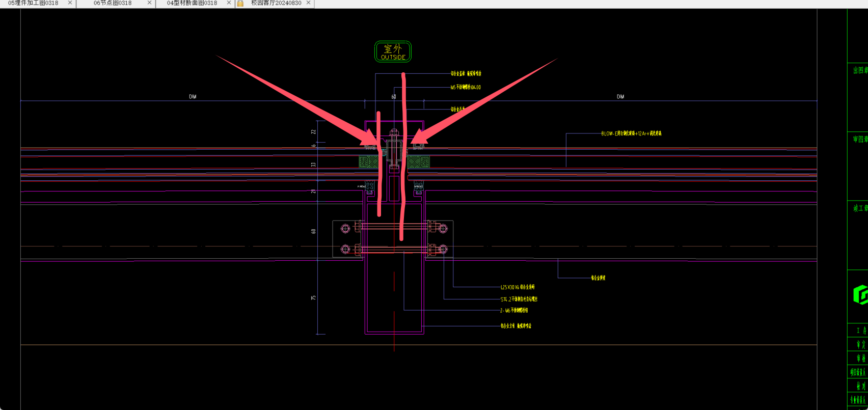Click the 8LOW-E glass annotation text
The image size is (868, 410).
631,133
